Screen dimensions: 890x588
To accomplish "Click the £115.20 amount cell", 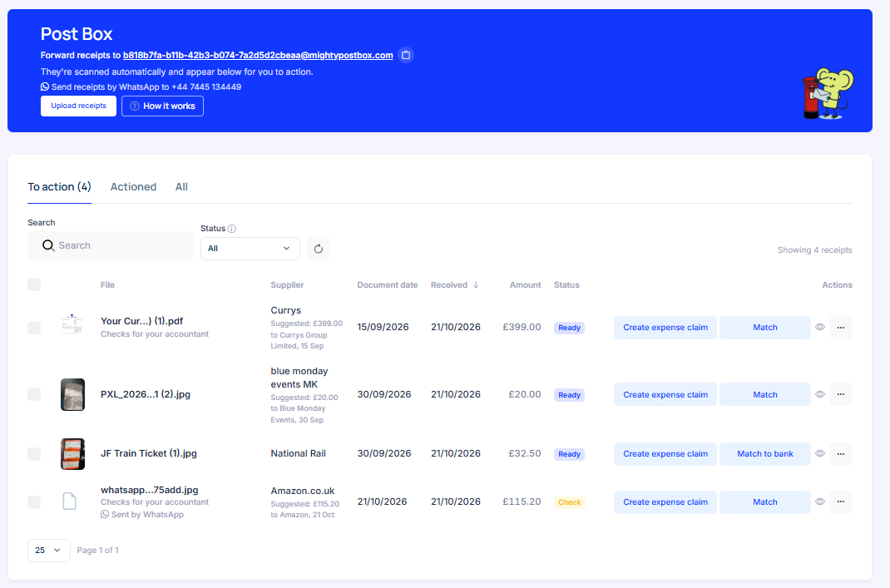I will (522, 502).
